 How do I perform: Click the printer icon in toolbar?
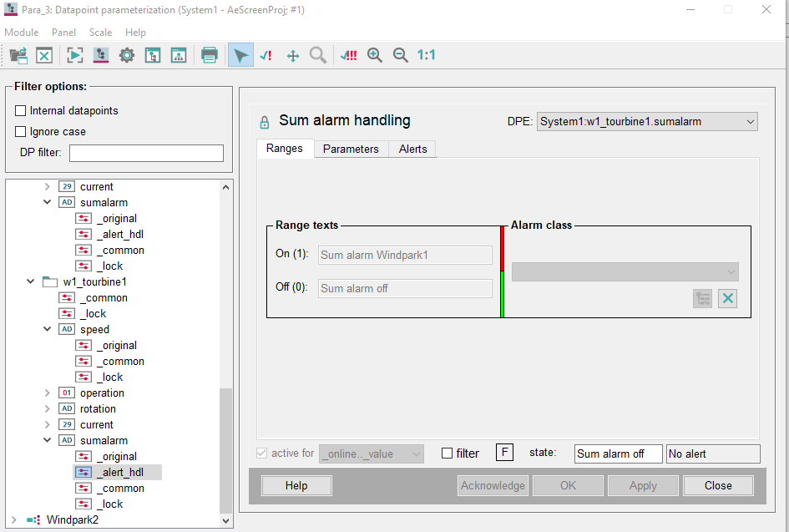(210, 55)
